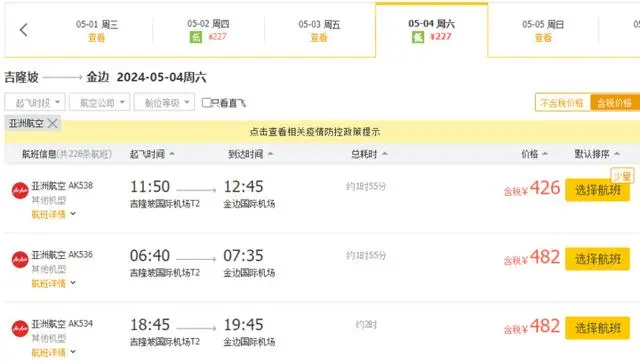
Task: Switch to 含税价格 price view
Action: [x=615, y=103]
